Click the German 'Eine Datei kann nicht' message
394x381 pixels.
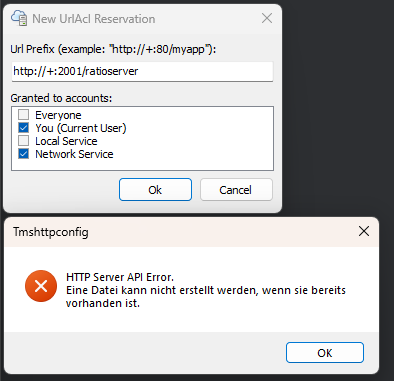pos(206,297)
